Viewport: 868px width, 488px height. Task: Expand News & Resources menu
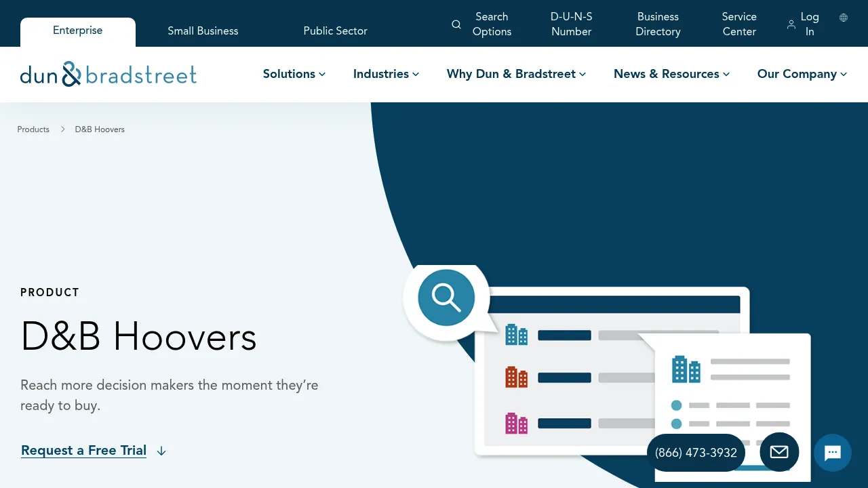click(672, 74)
